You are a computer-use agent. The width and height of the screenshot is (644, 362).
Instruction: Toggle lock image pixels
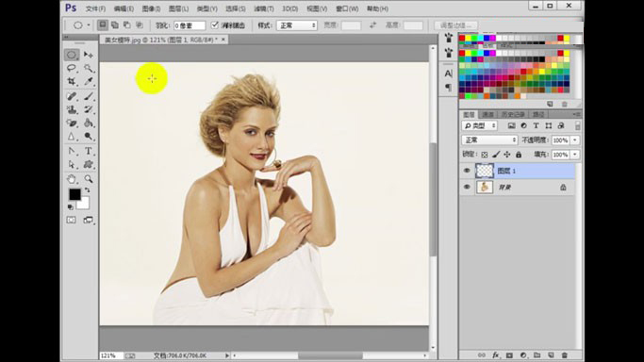(x=496, y=155)
